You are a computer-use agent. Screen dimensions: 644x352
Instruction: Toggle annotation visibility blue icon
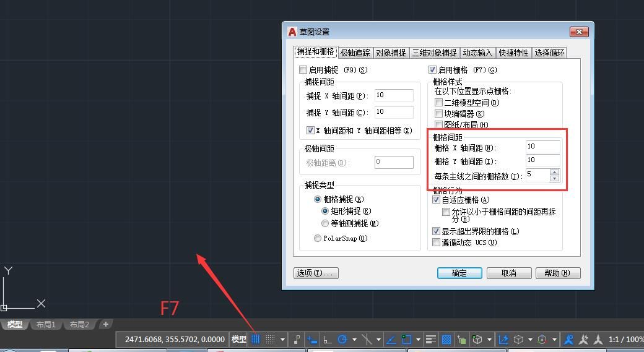click(x=569, y=339)
